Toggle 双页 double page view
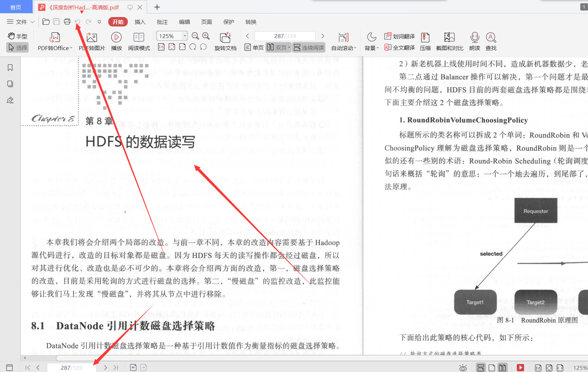 point(278,48)
